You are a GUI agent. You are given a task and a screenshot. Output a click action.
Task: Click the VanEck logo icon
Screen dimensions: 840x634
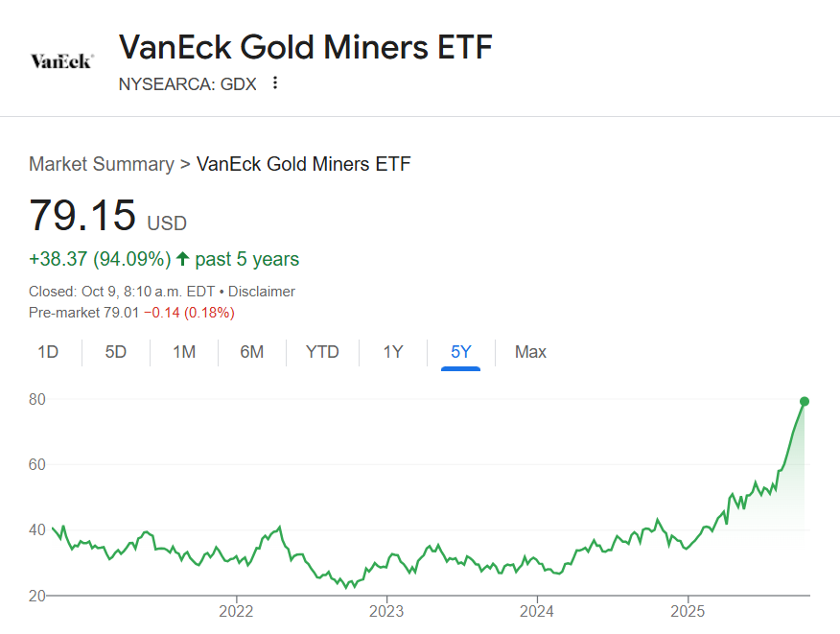(61, 61)
